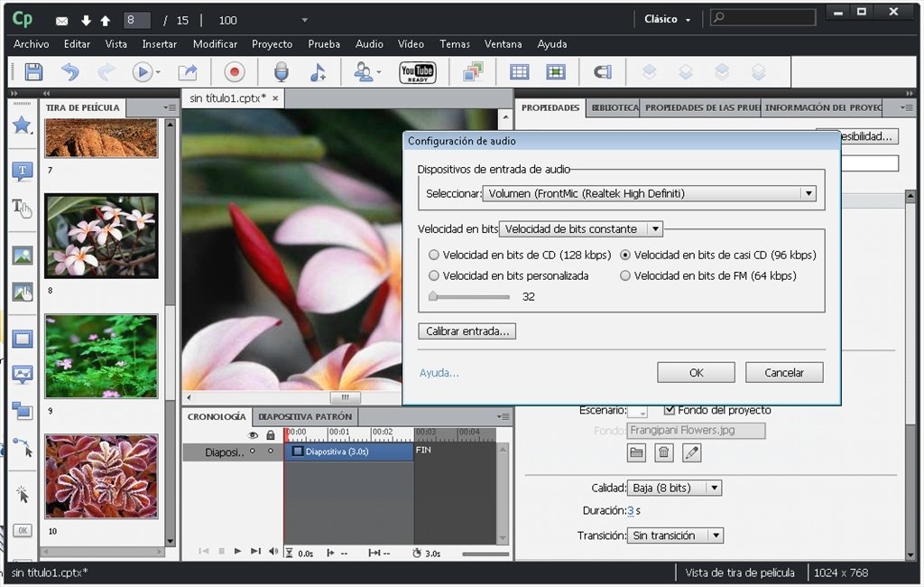The image size is (924, 587).
Task: Start recording with the red Record icon
Action: coord(234,72)
